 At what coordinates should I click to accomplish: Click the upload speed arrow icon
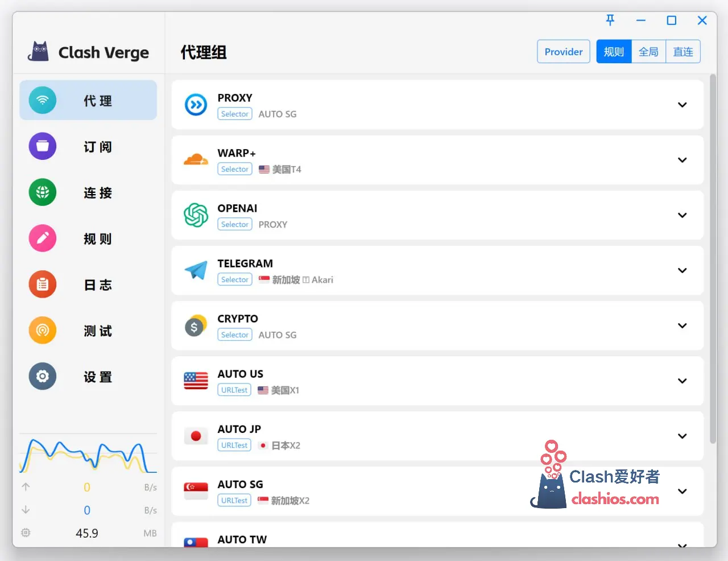(26, 487)
